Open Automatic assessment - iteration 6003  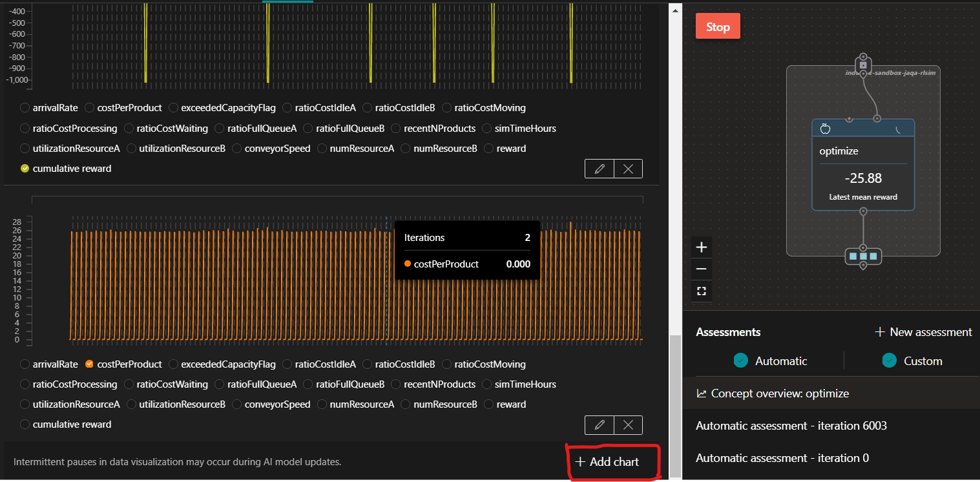[831, 426]
